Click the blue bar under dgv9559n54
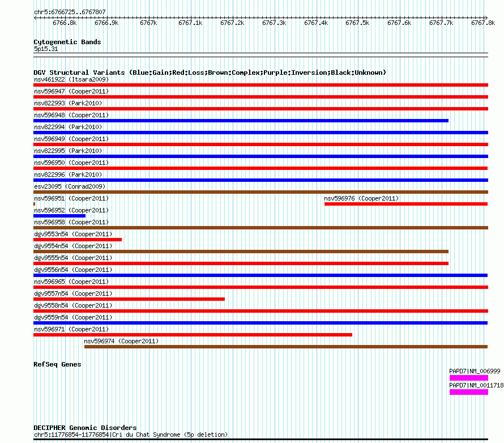The width and height of the screenshot is (504, 443). 260,323
